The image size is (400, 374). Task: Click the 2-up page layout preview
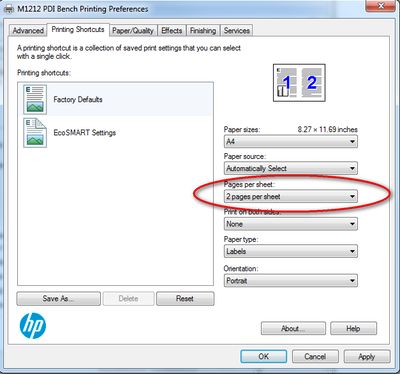click(299, 83)
